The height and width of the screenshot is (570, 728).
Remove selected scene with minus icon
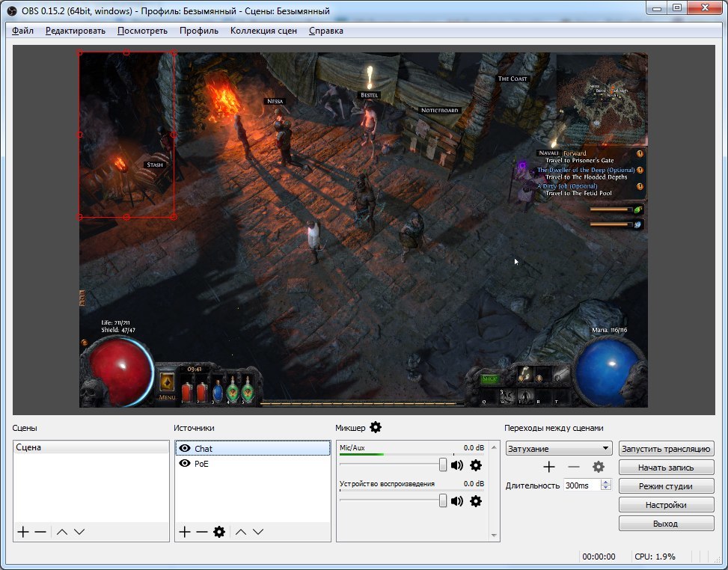(40, 532)
